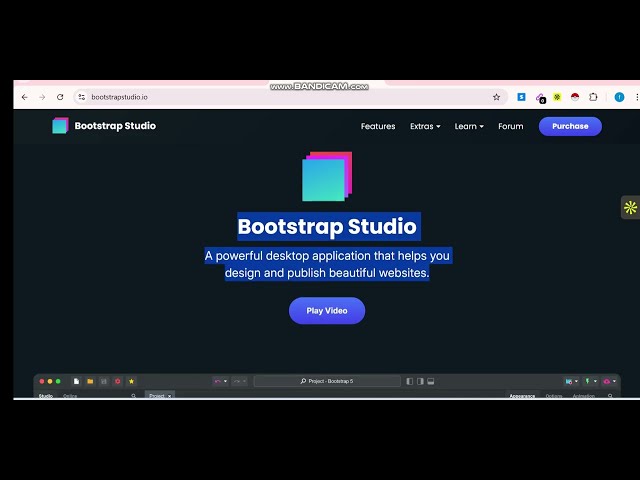Open the blue S browser extension
This screenshot has width=640, height=480.
click(x=521, y=97)
